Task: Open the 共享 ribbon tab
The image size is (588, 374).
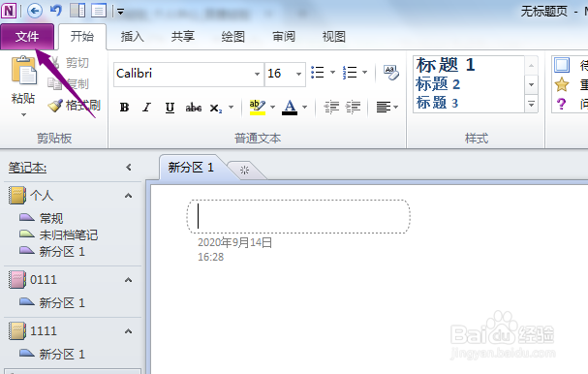Action: coord(183,37)
